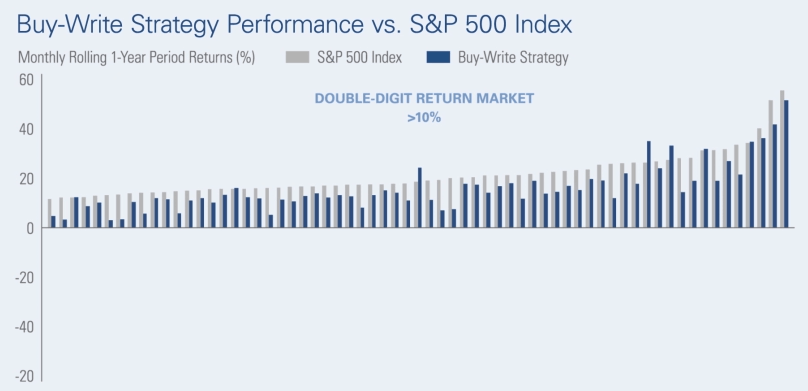Click the 40 y-axis label
808x391 pixels.
[26, 129]
